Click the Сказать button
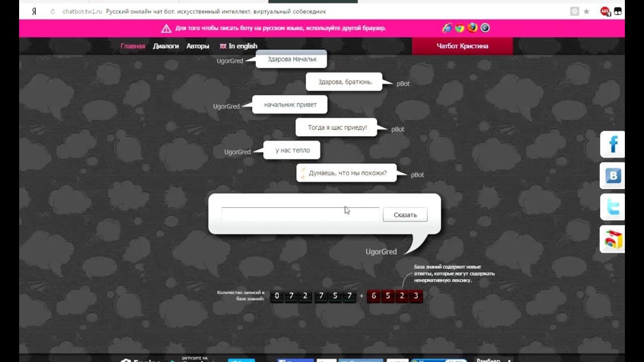Image resolution: width=644 pixels, height=362 pixels. [x=405, y=215]
